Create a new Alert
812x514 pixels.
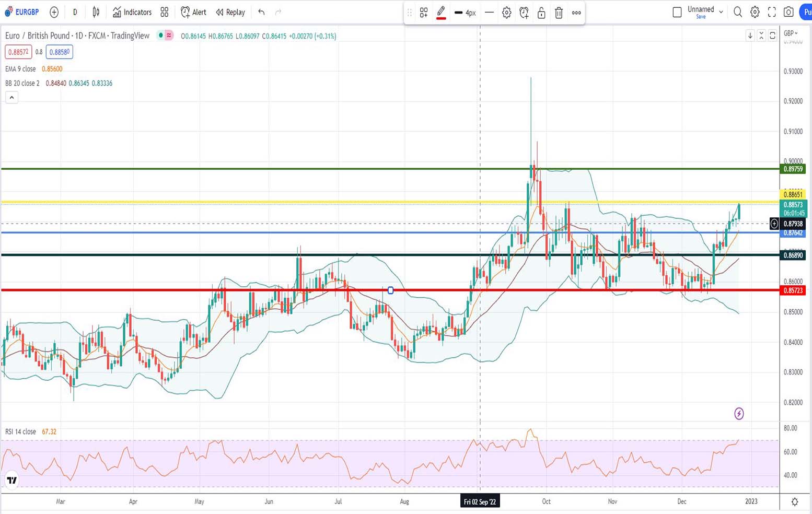193,12
